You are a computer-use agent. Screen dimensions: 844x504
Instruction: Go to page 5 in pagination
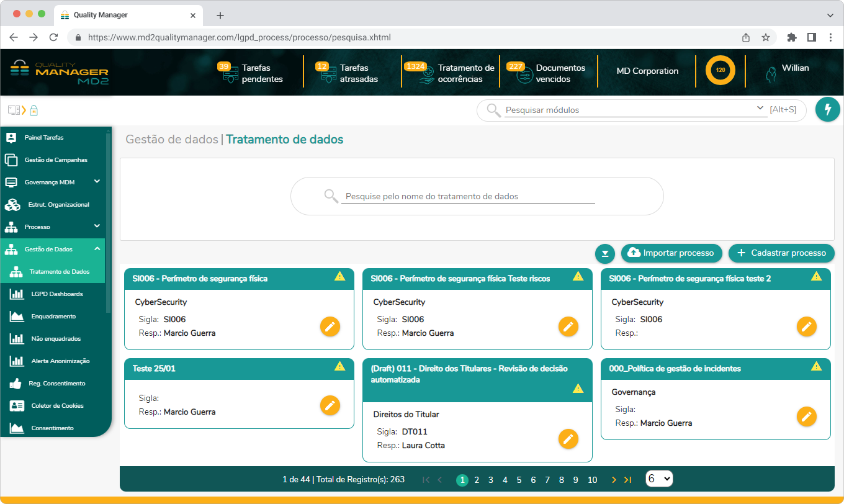point(519,480)
